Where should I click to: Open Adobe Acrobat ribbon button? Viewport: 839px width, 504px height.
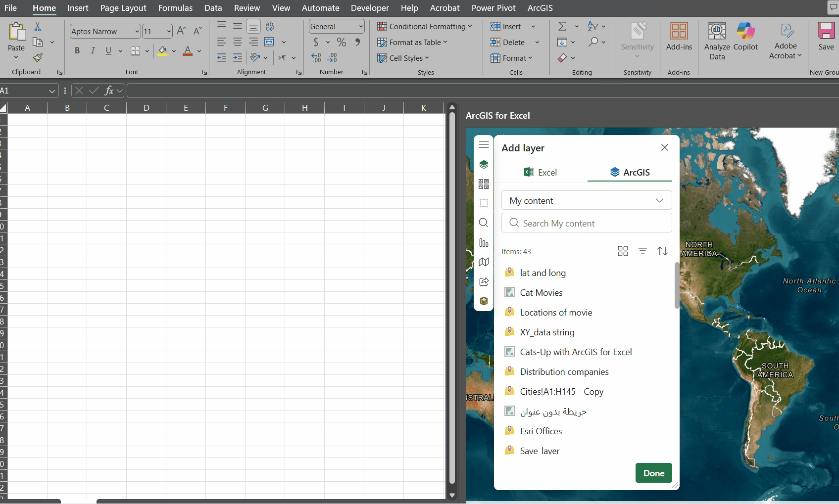point(786,41)
